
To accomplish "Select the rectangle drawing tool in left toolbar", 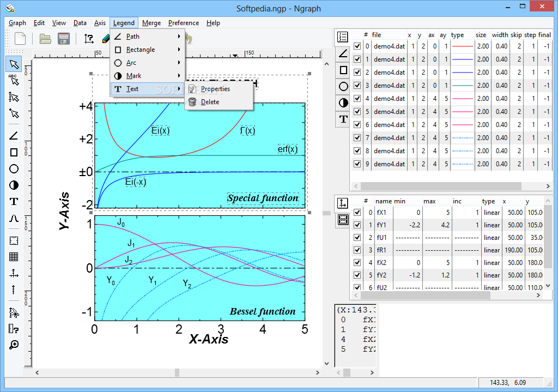I will (14, 153).
